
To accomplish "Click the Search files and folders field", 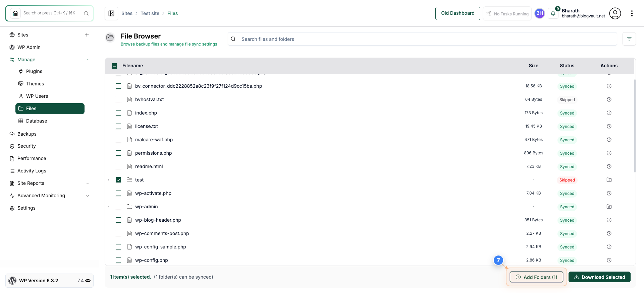I will 422,39.
